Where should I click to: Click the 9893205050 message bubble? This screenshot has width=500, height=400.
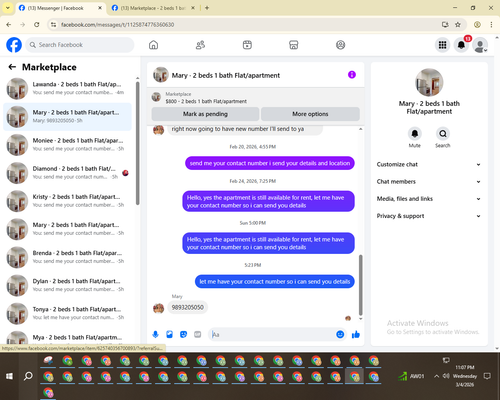[x=188, y=307]
